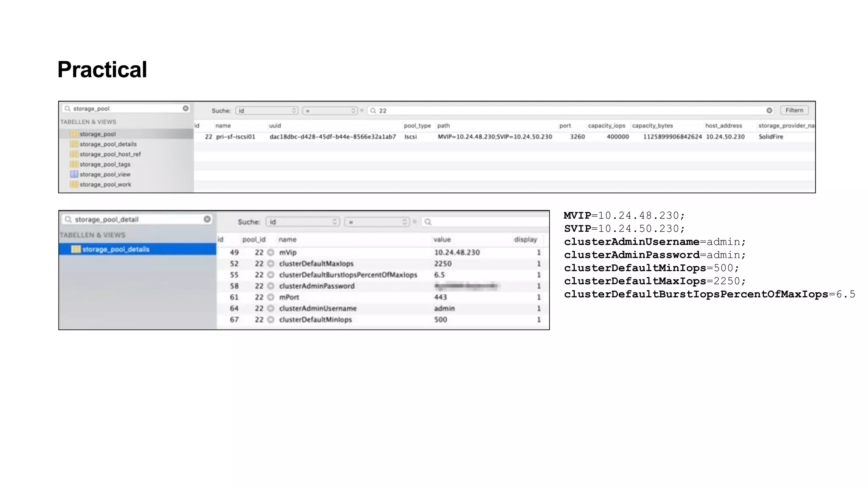The width and height of the screenshot is (868, 488).
Task: Select the pri-sf-iscsi01 row
Action: pos(236,137)
